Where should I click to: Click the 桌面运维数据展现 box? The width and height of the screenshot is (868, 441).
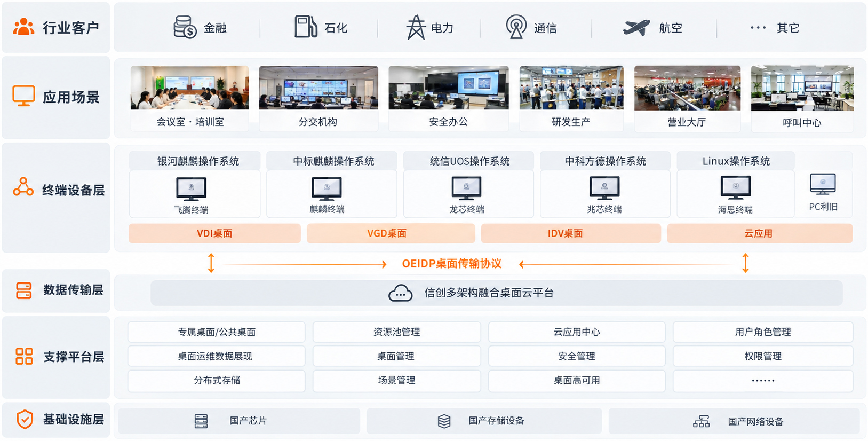(x=217, y=356)
